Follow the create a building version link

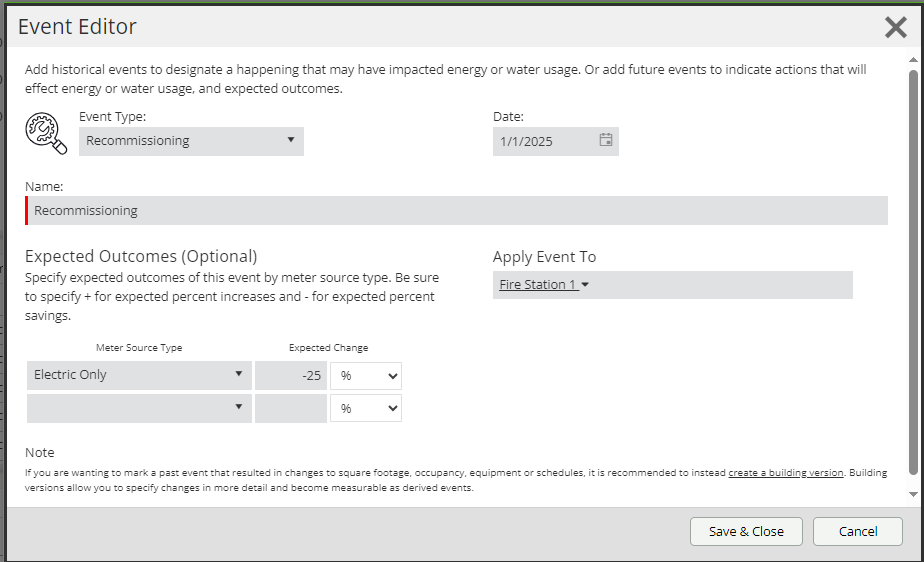(786, 473)
